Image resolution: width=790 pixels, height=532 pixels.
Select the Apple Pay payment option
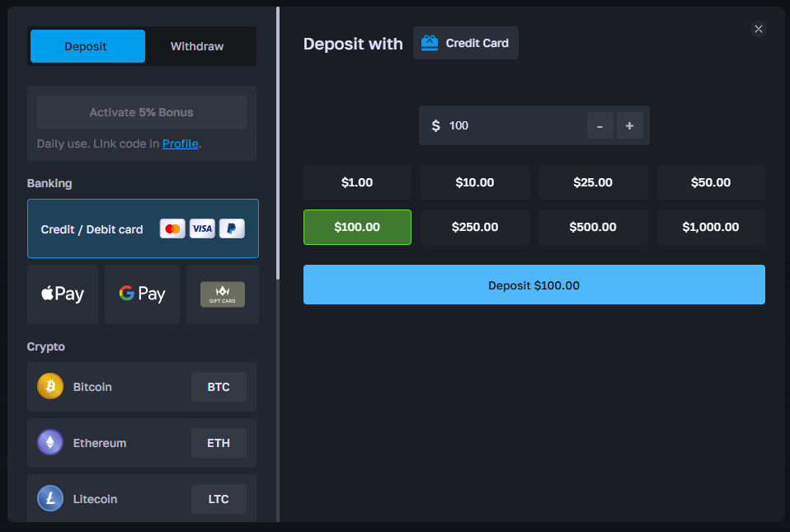(x=63, y=294)
